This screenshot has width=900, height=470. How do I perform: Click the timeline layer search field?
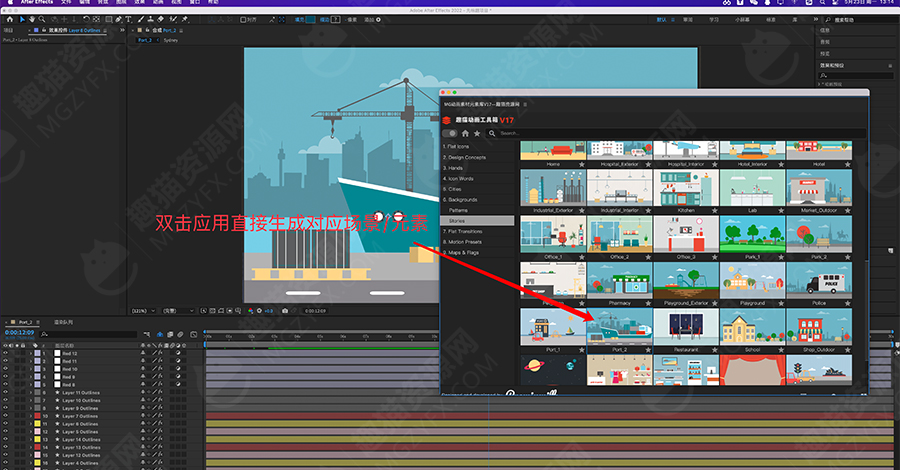point(89,334)
